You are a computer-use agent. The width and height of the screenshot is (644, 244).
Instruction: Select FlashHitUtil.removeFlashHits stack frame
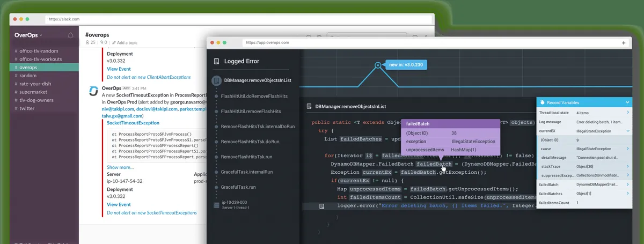[251, 111]
